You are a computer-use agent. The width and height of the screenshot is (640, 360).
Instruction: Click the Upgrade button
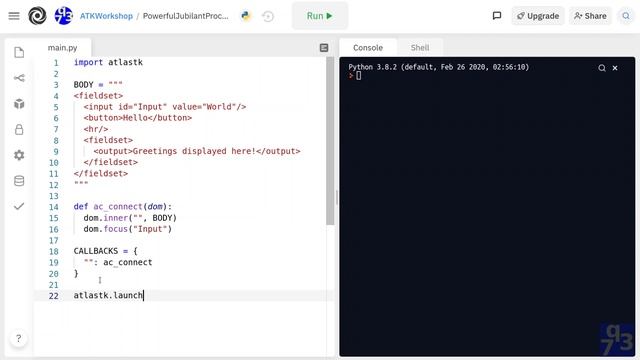[x=538, y=16]
